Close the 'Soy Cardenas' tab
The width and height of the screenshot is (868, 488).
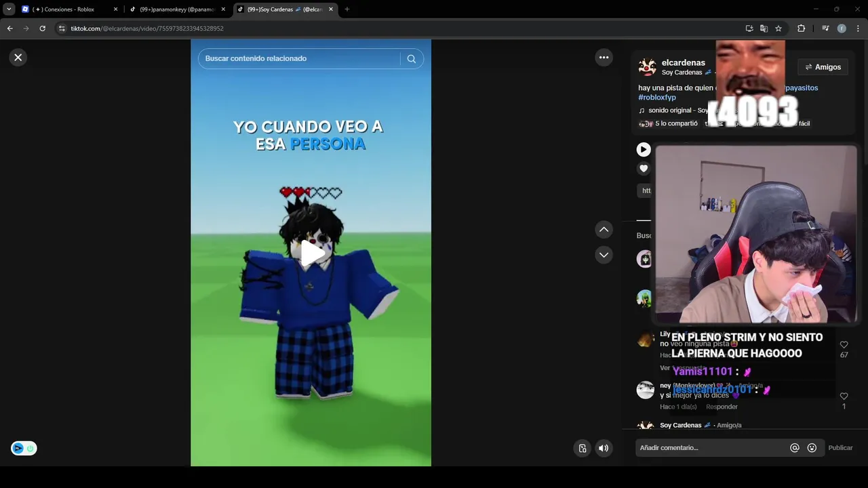point(331,9)
